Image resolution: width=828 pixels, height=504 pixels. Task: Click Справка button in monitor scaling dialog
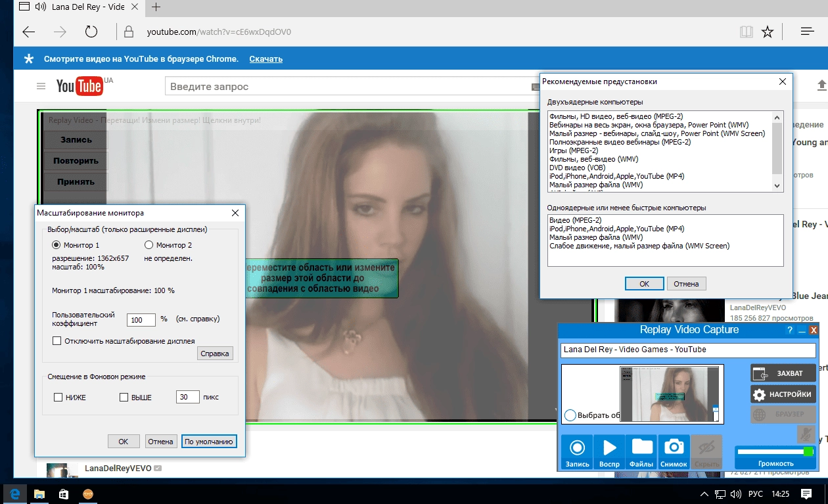coord(215,354)
